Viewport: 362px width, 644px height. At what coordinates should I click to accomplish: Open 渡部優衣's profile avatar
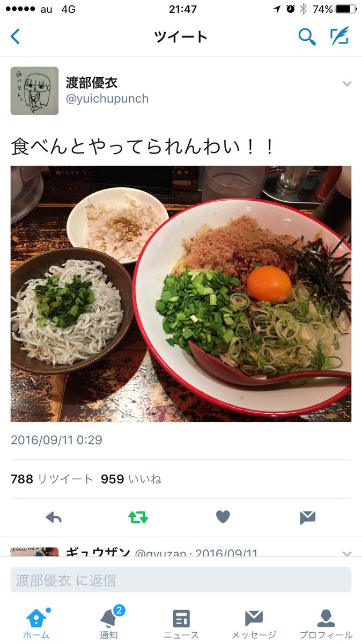click(34, 91)
